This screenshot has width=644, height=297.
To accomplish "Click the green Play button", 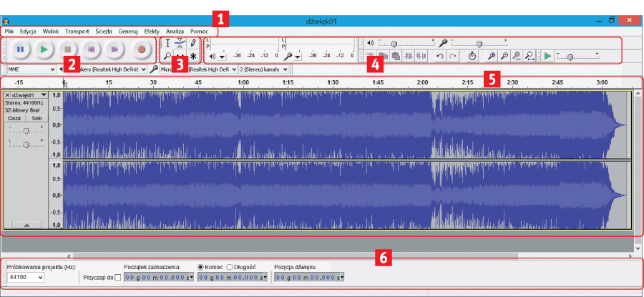I will click(x=44, y=50).
